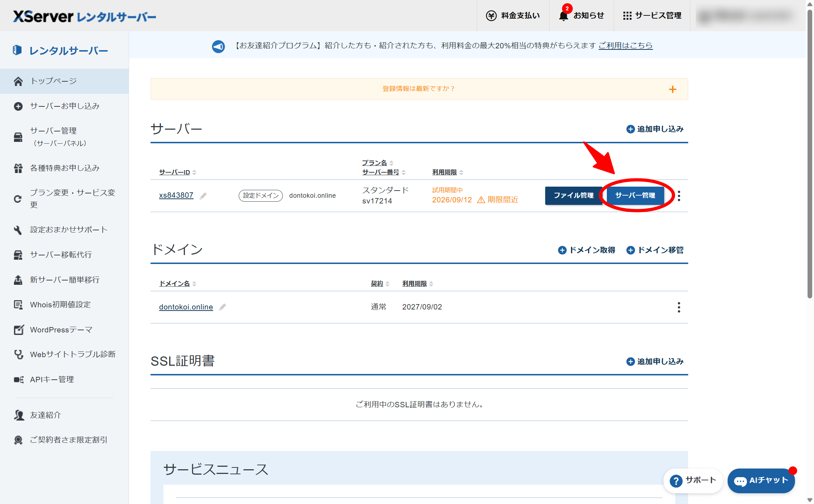Viewport: 814px width, 504px height.
Task: Open プラン変更・サービス変更 sidebar item
Action: 65,199
